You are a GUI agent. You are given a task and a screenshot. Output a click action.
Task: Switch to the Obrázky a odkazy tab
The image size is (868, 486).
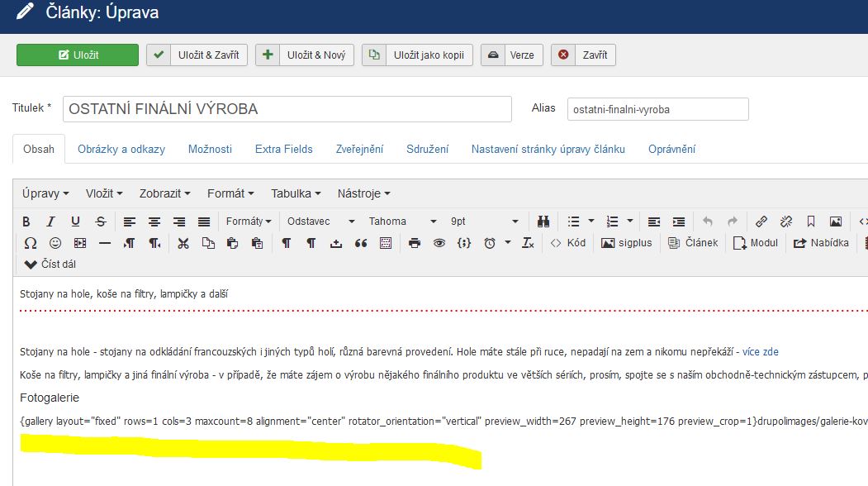[x=121, y=150]
